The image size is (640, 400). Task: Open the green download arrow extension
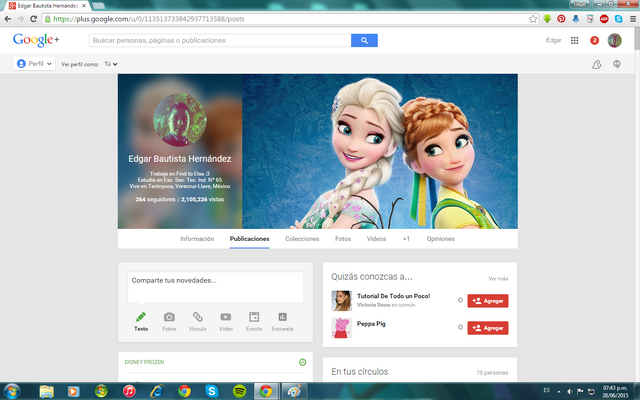tap(547, 19)
